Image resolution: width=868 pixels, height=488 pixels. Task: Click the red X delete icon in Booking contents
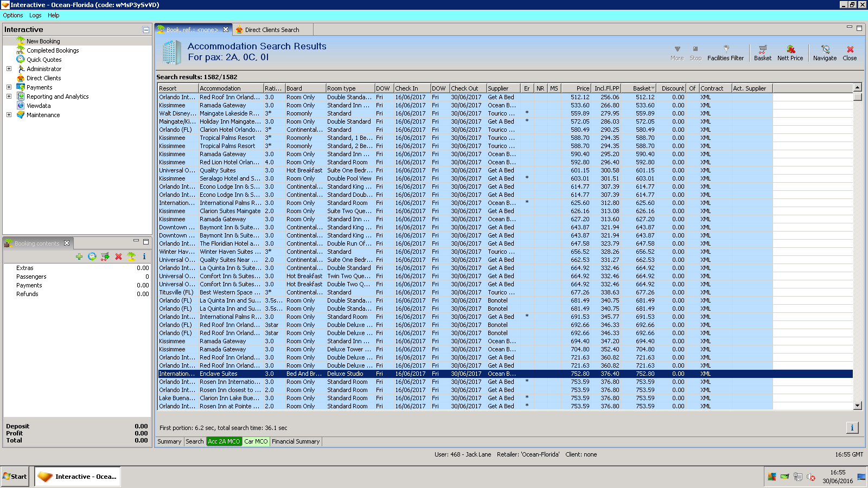118,256
